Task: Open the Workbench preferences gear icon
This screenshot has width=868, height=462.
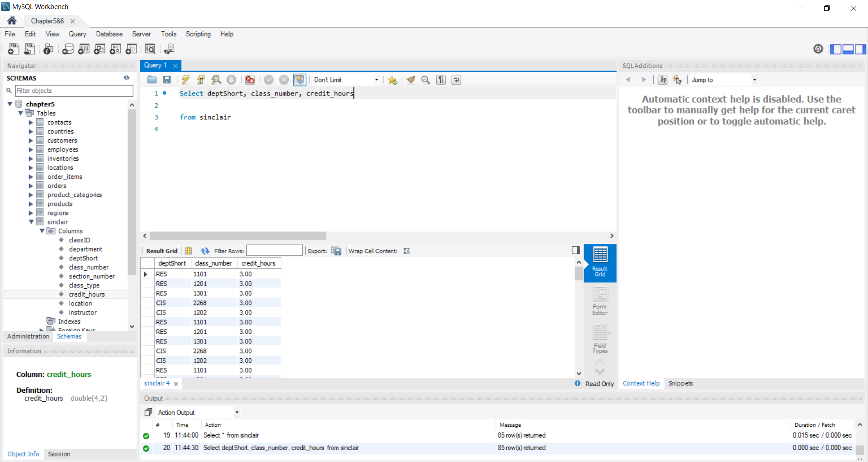Action: [x=818, y=49]
